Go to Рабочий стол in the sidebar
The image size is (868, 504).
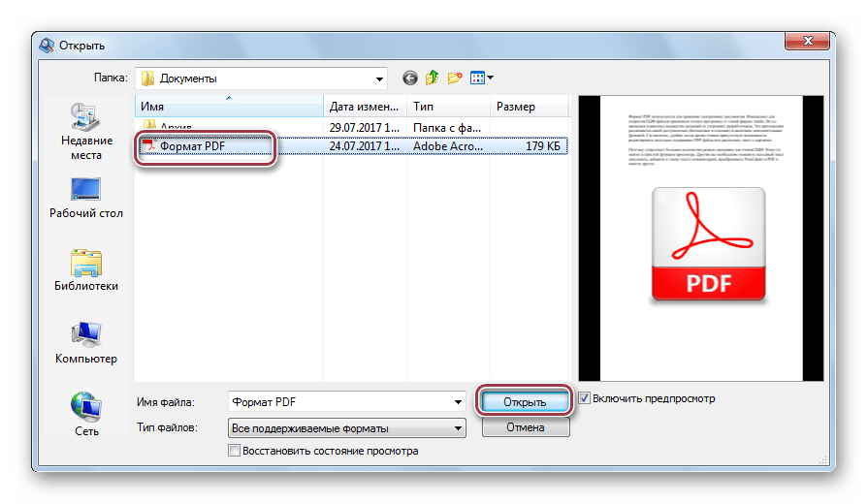click(x=86, y=198)
